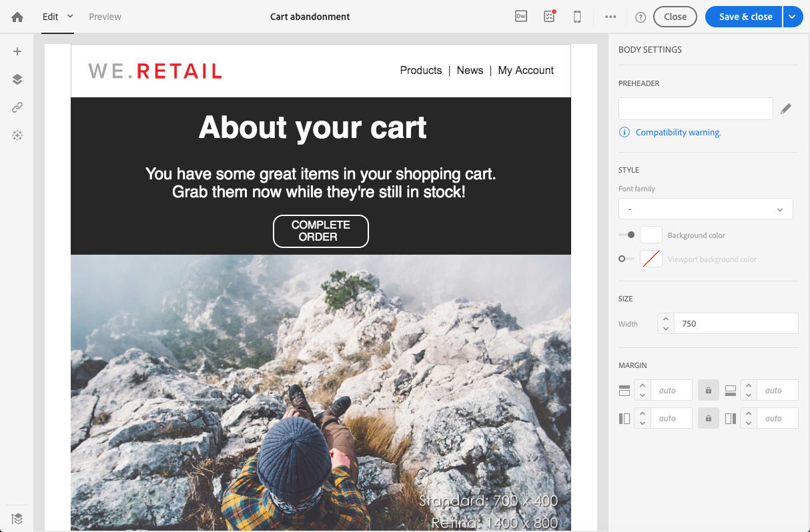Open the more options ellipsis menu

tap(611, 17)
